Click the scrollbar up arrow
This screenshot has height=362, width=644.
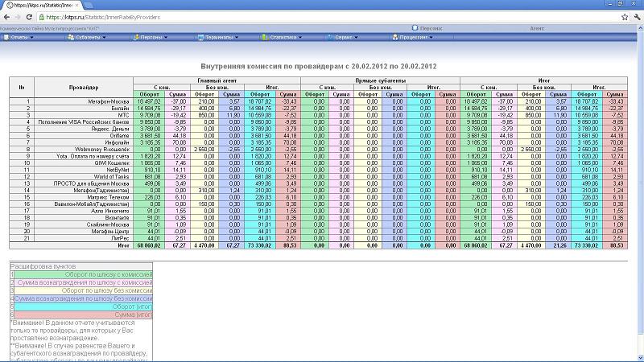[x=640, y=27]
